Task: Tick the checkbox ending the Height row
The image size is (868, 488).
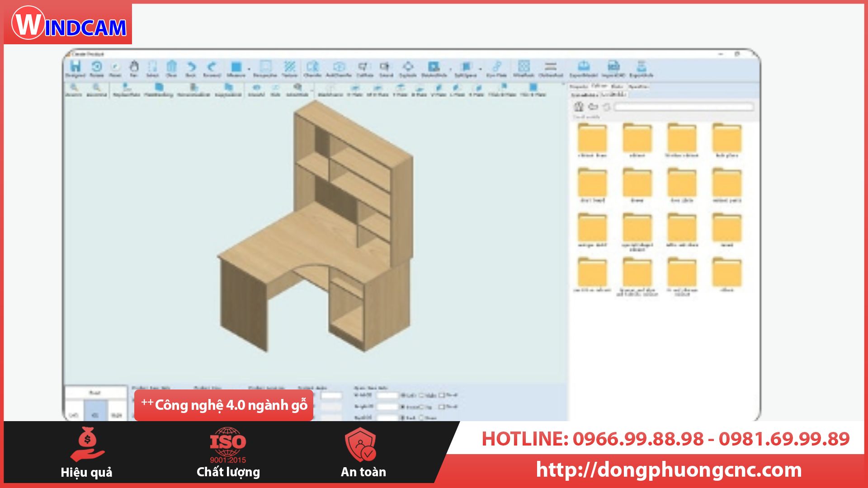Action: [442, 407]
